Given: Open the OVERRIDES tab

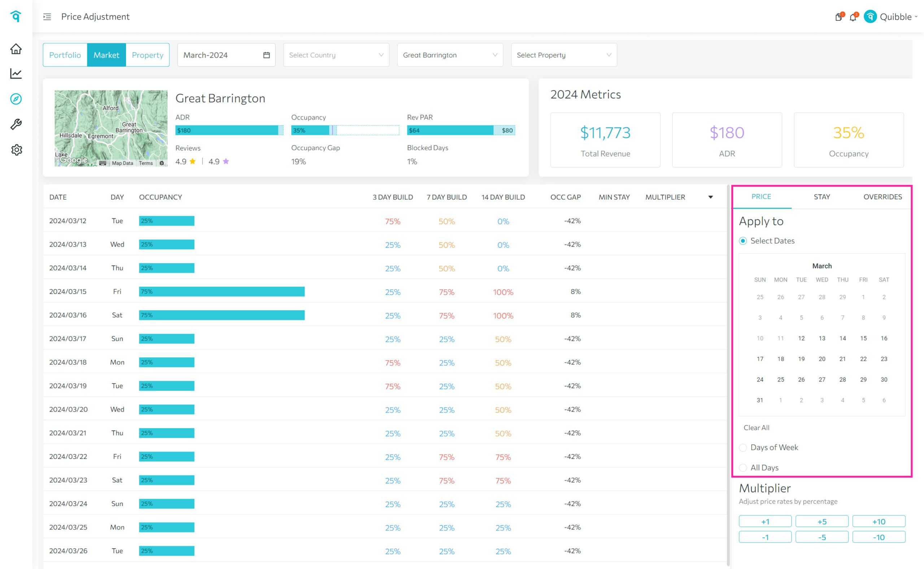Looking at the screenshot, I should 882,197.
